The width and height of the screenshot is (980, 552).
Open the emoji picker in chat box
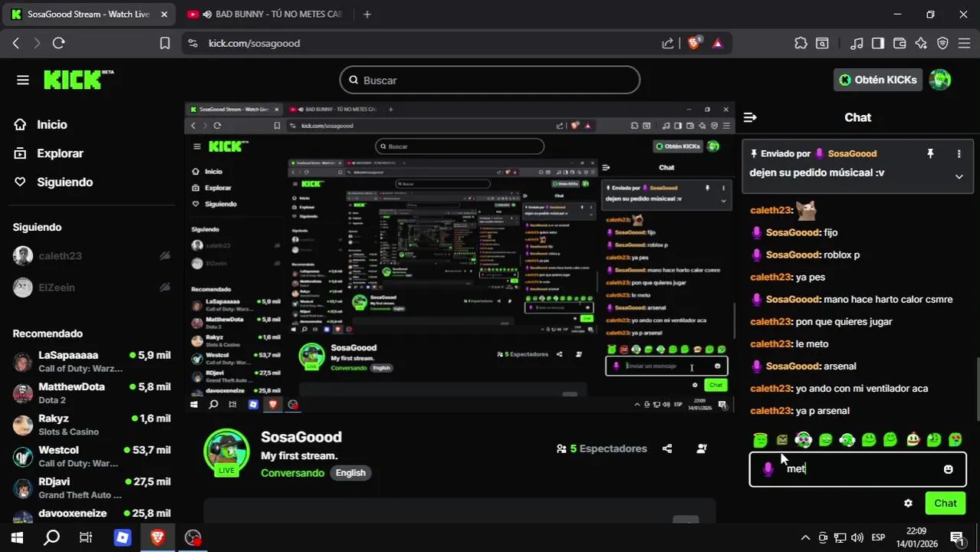[949, 469]
